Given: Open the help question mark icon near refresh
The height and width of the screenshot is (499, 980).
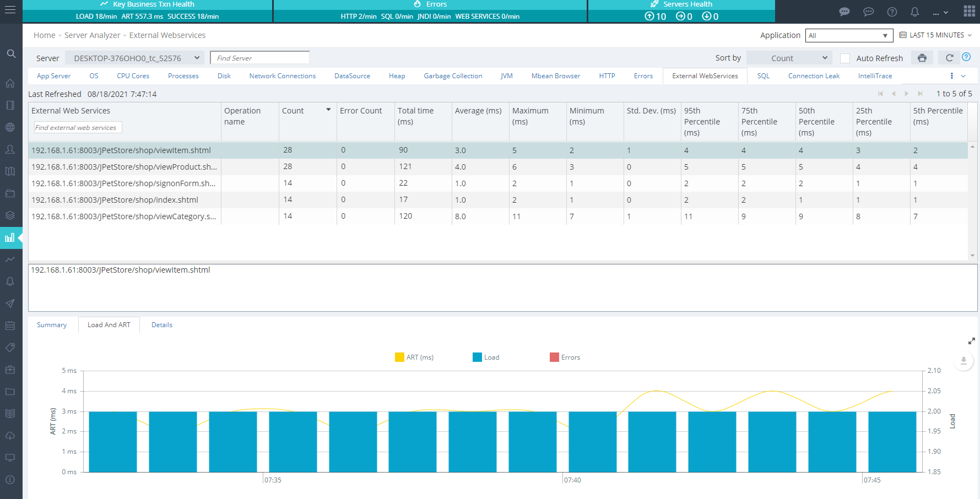Looking at the screenshot, I should pos(966,57).
